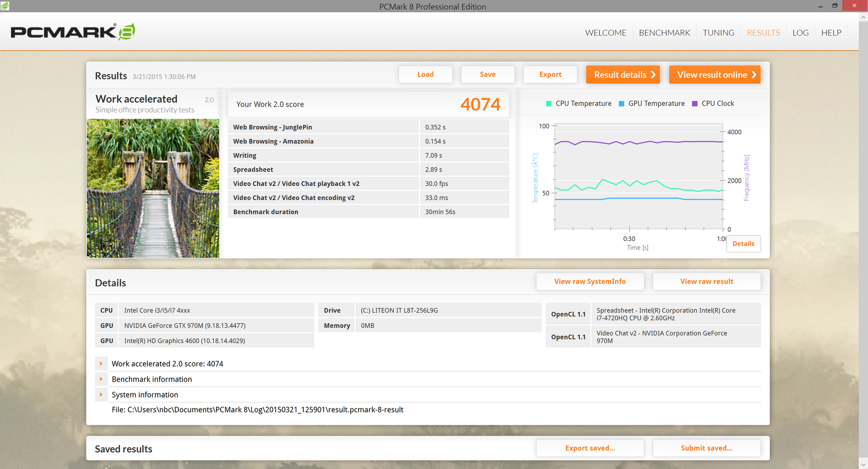Click the CPU Temperature legend swatch
The width and height of the screenshot is (868, 469).
coord(549,104)
